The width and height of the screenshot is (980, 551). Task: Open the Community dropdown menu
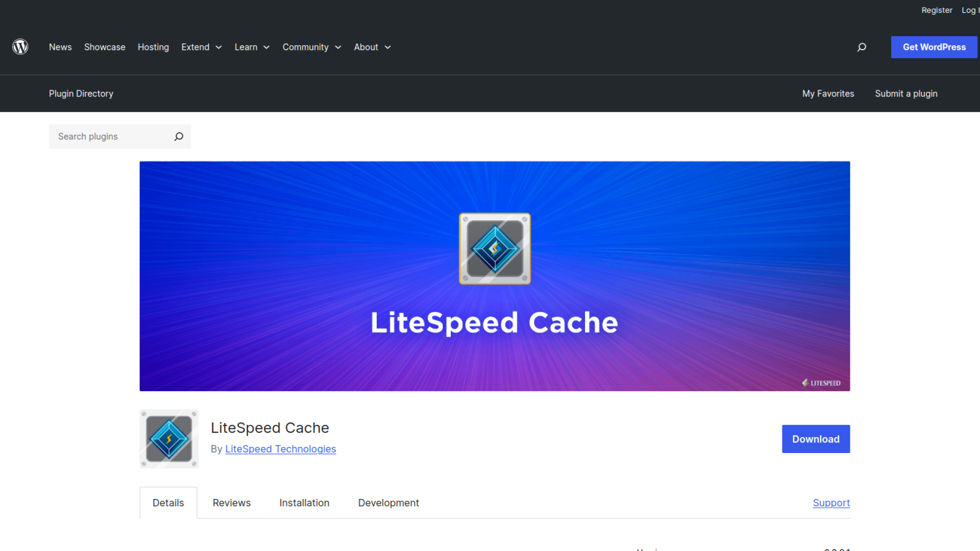312,47
